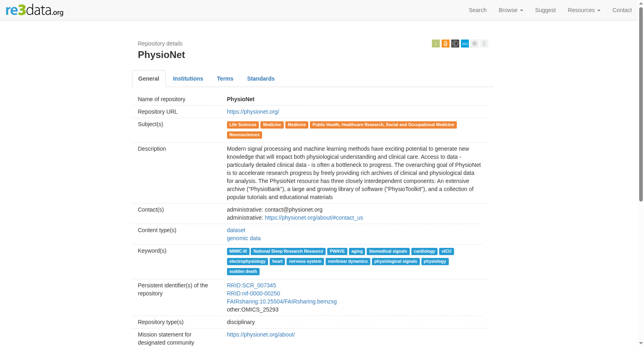Viewport: 644px width, 347px height.
Task: Click the 'Name of repository' row label
Action: tap(162, 99)
